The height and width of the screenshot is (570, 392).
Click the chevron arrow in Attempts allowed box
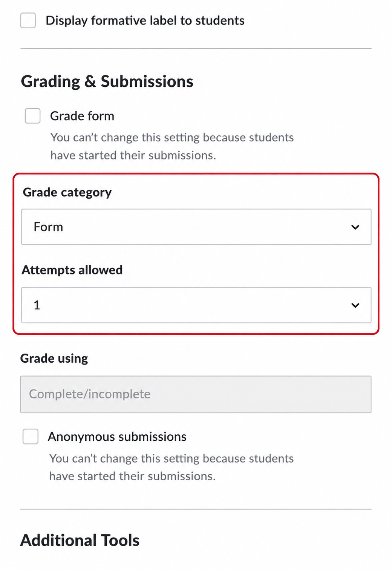click(x=355, y=305)
